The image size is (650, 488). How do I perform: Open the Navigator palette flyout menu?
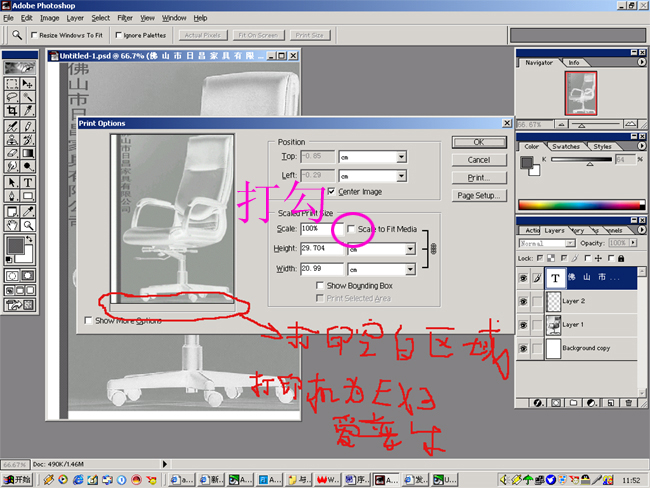click(x=642, y=62)
